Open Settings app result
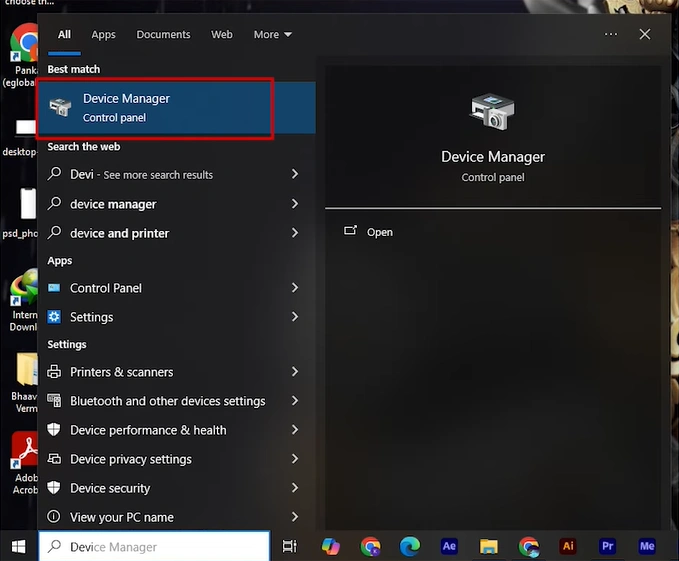 (x=91, y=317)
